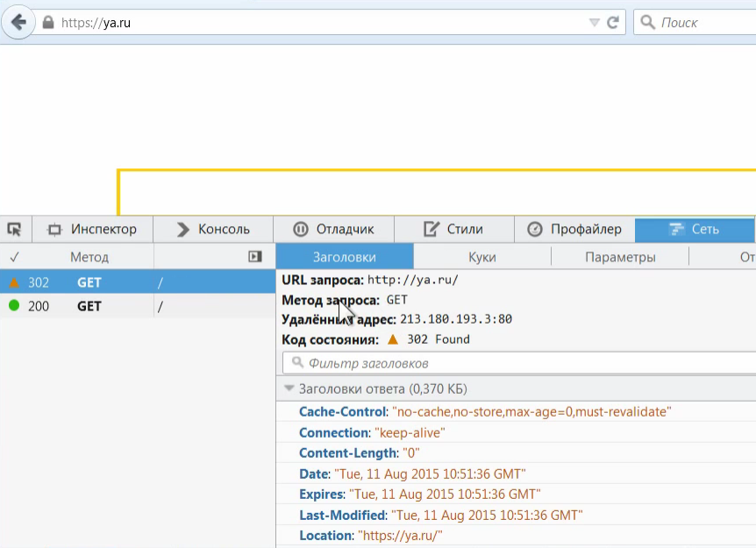Open the Отладчик tab
The height and width of the screenshot is (548, 756).
click(333, 229)
